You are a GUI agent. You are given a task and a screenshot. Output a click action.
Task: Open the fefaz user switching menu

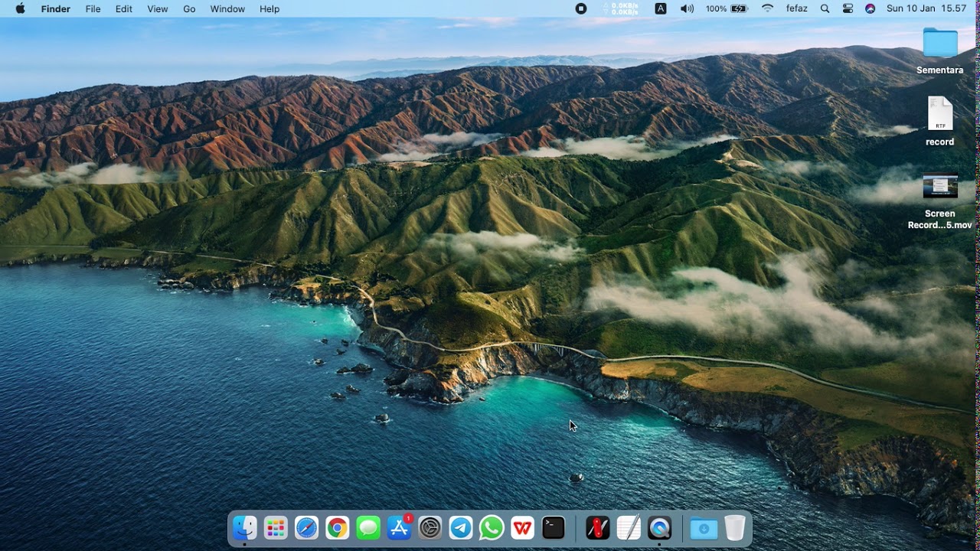(796, 8)
